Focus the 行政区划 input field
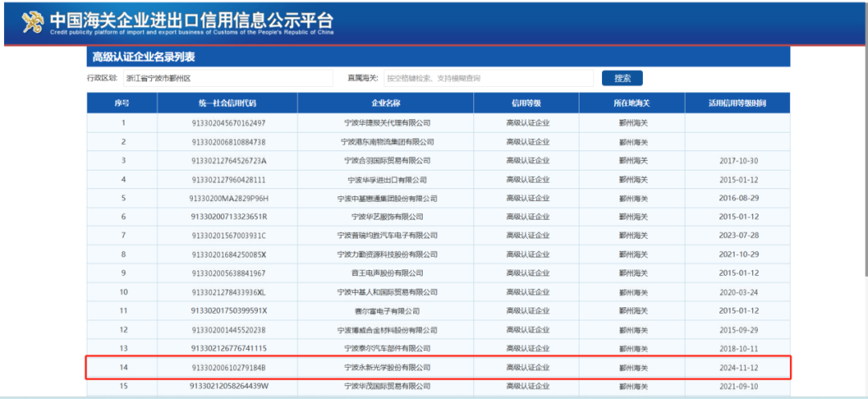 pyautogui.click(x=227, y=78)
